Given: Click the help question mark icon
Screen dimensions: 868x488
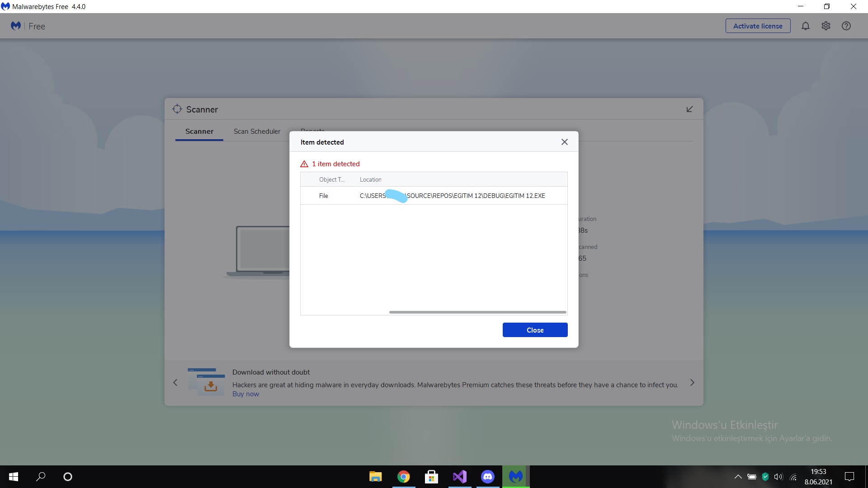Looking at the screenshot, I should tap(846, 26).
